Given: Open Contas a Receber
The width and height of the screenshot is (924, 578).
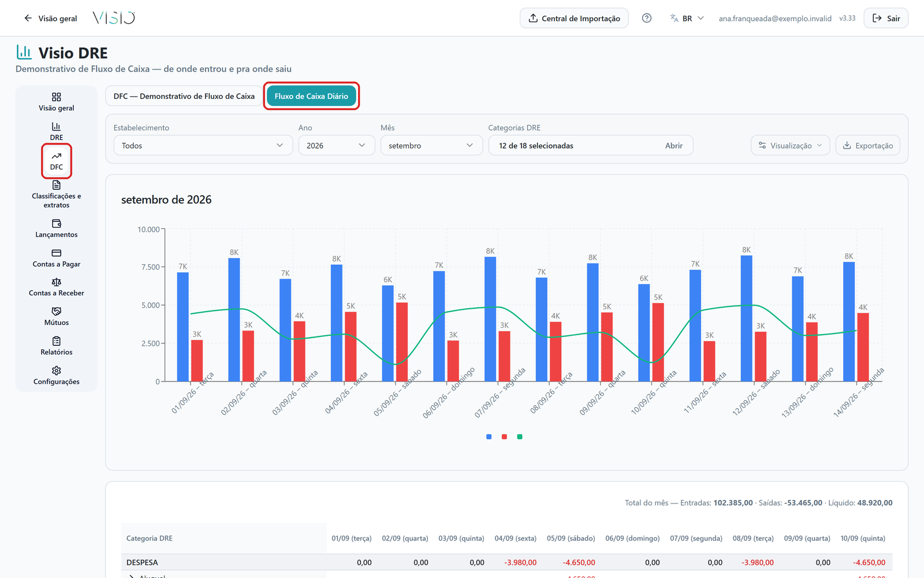Looking at the screenshot, I should coord(57,287).
